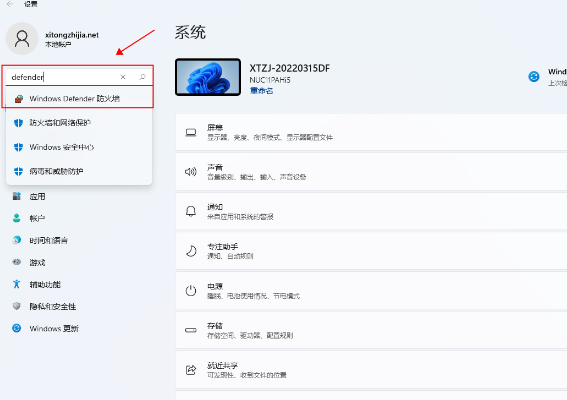Viewport: 567px width, 400px height.
Task: Click the 时间和语言 globe sidebar icon
Action: 17,240
